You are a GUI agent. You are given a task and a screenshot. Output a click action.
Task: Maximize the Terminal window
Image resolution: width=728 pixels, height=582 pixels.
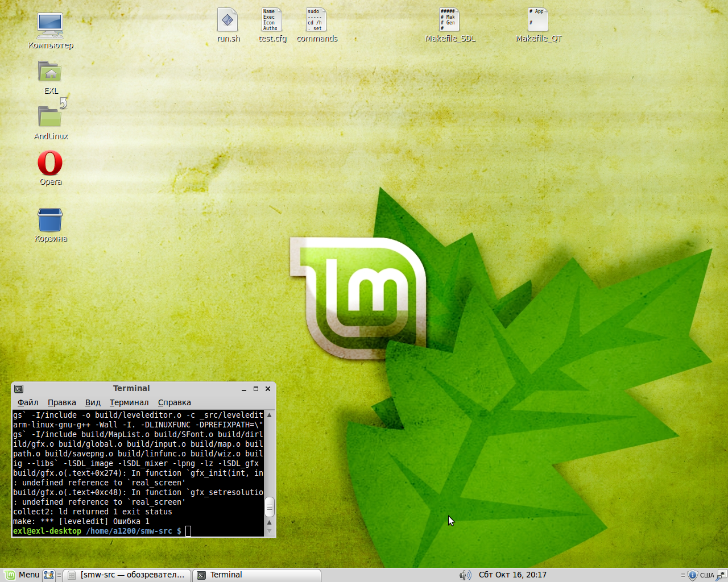coord(256,389)
